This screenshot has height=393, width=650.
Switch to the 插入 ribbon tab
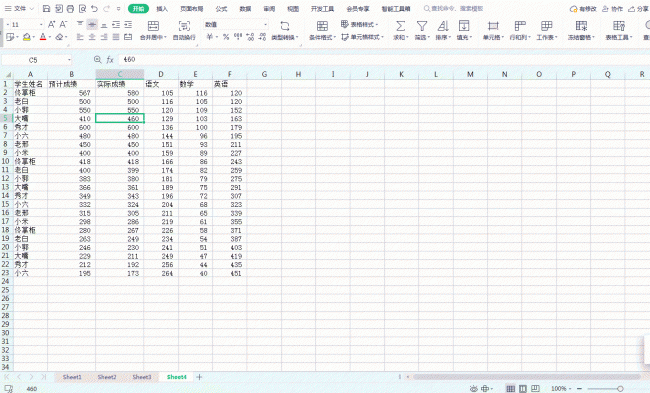[162, 9]
